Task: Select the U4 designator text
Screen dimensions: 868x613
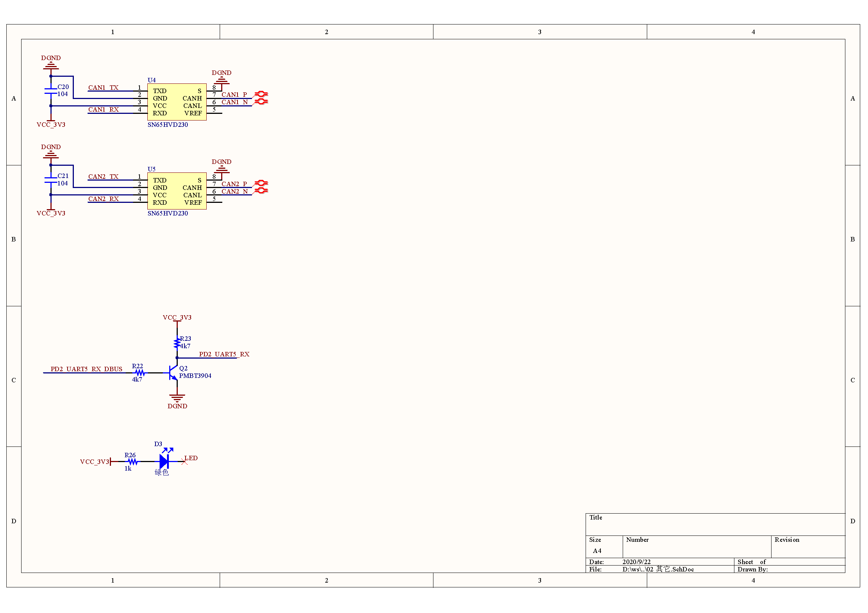Action: click(x=152, y=80)
